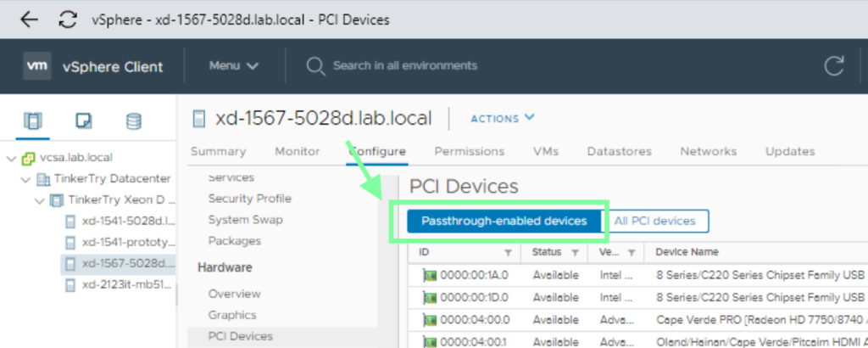
Task: Open the Hosts and Clusters inventory view
Action: tap(33, 121)
